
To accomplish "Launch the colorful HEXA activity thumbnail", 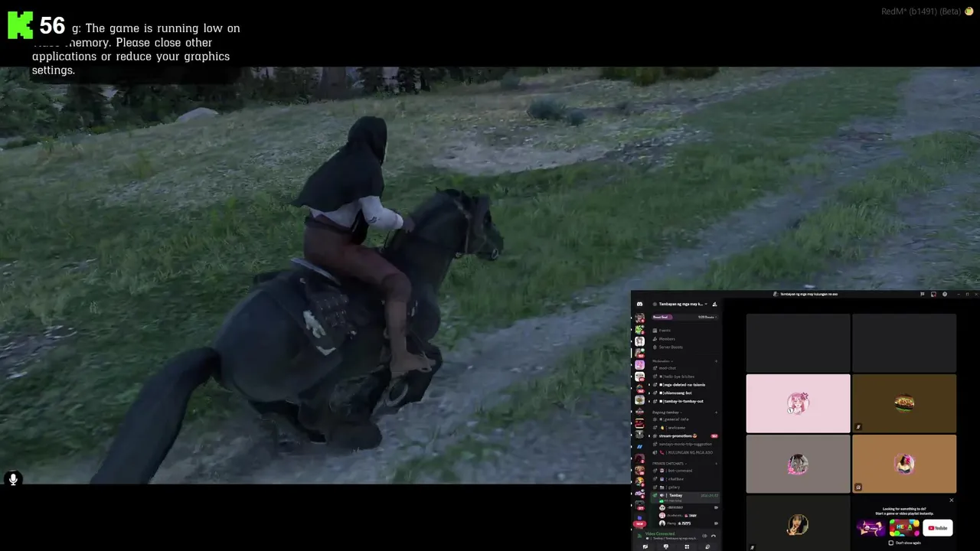I will [x=904, y=528].
